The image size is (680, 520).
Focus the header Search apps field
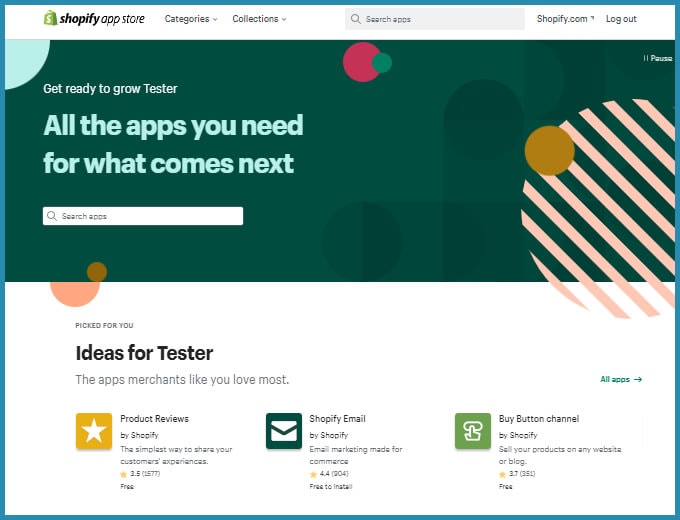click(x=440, y=19)
